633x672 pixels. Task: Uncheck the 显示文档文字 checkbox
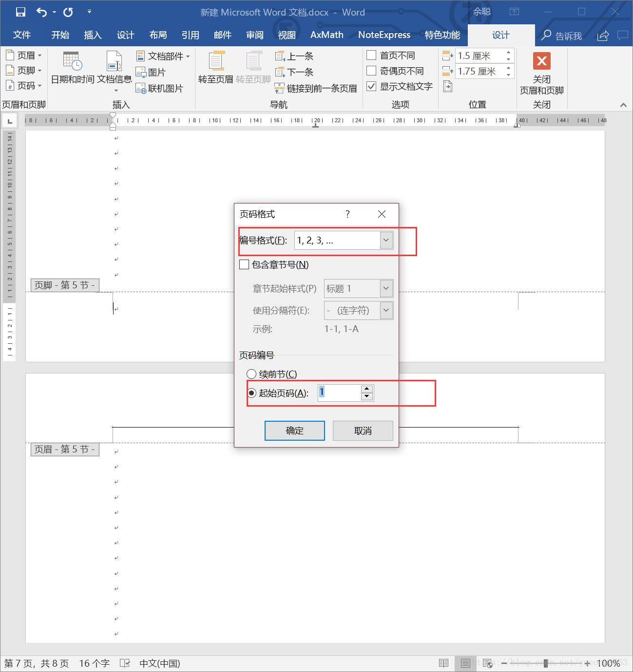[371, 87]
